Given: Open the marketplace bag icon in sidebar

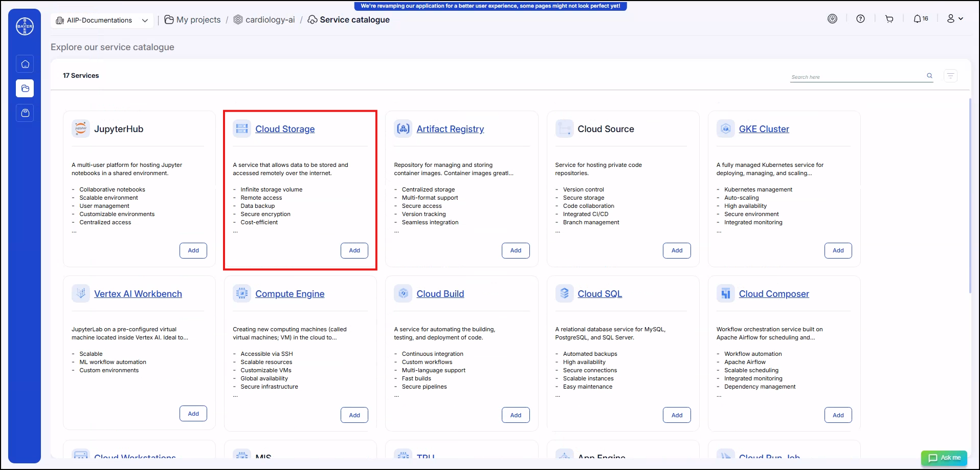Looking at the screenshot, I should click(x=25, y=113).
